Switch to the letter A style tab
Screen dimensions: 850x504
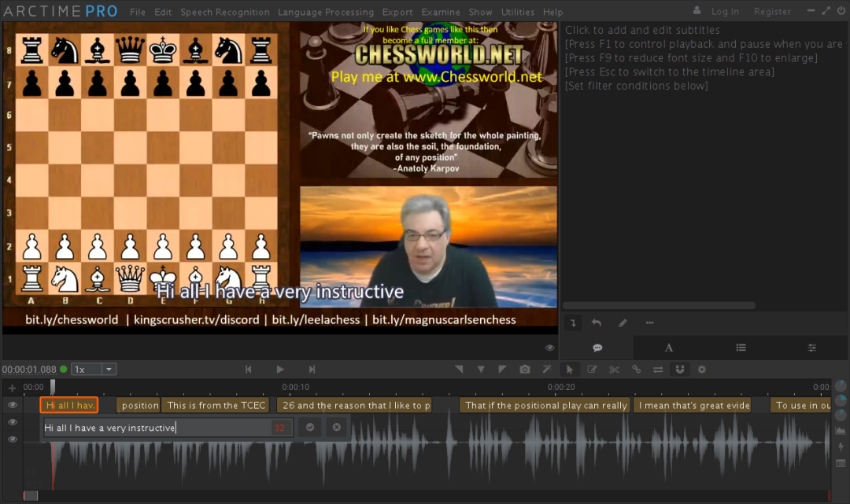669,348
